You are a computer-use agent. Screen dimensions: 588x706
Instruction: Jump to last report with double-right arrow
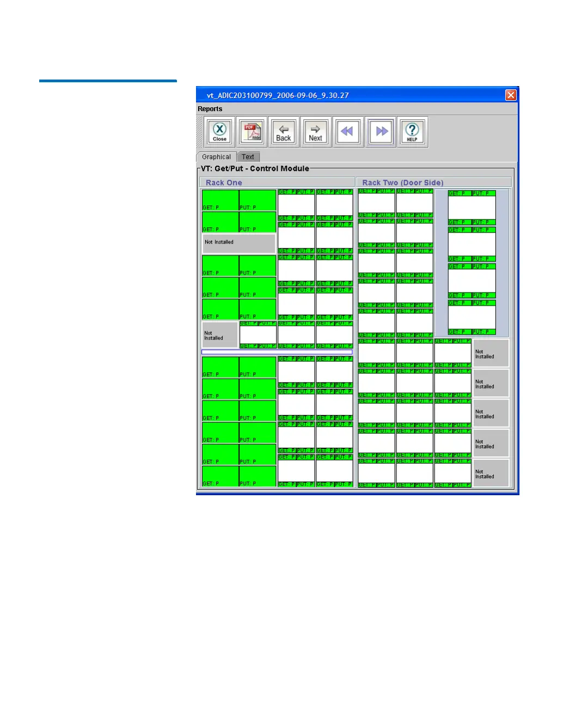381,132
